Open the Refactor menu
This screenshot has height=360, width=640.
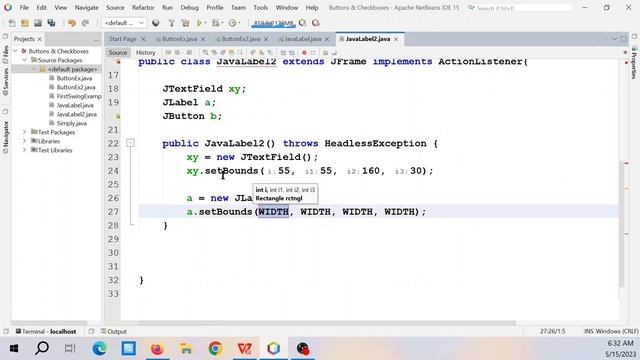(143, 8)
